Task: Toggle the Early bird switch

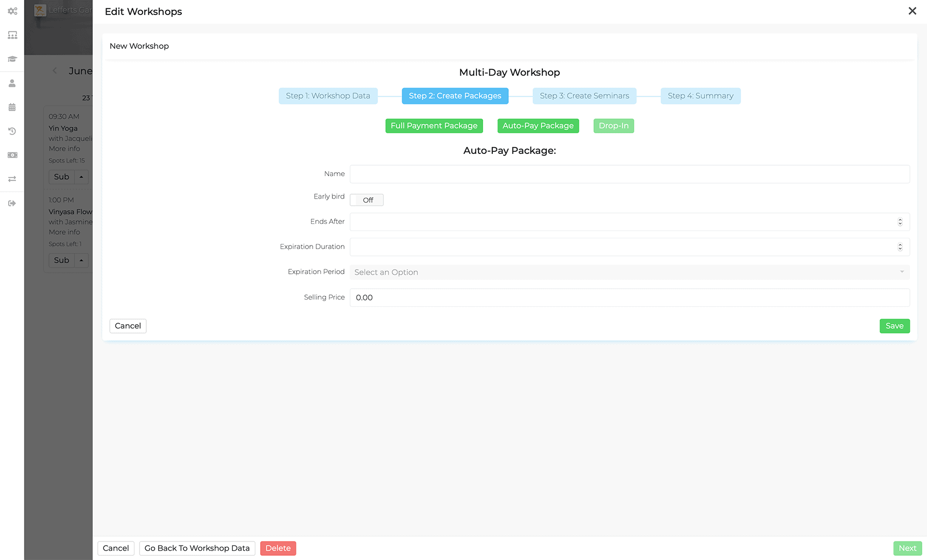Action: click(x=367, y=200)
